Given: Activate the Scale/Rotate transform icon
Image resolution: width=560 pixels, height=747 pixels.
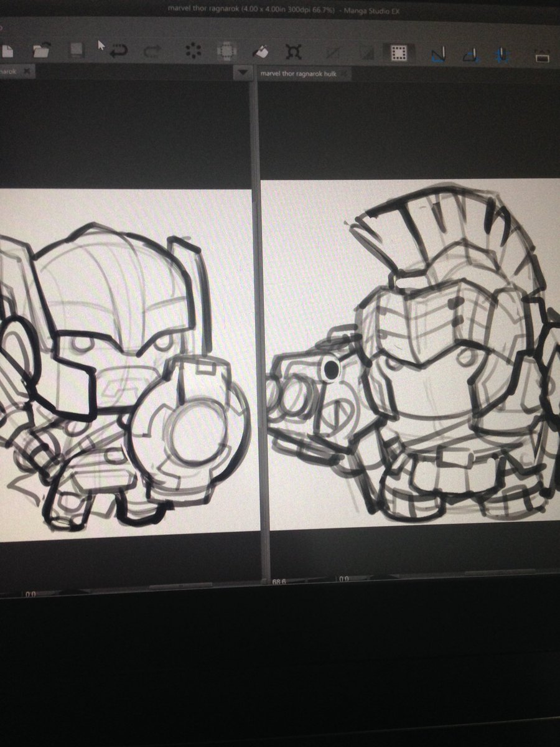Looking at the screenshot, I should tap(293, 52).
